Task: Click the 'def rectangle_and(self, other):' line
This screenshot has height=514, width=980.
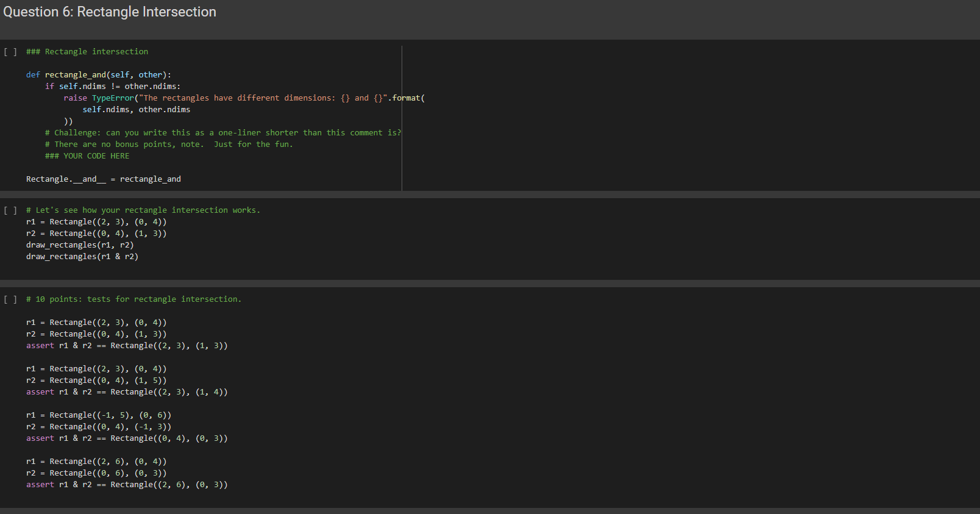Action: pos(99,75)
